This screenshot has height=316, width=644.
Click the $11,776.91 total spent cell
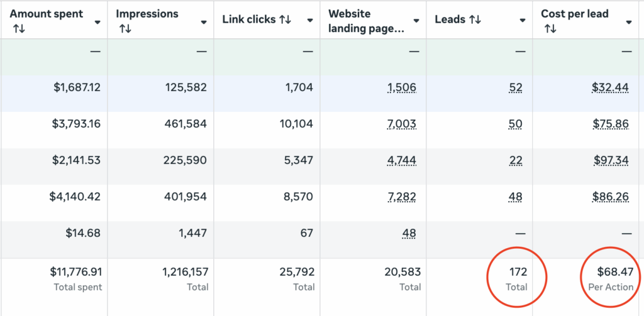pos(76,273)
